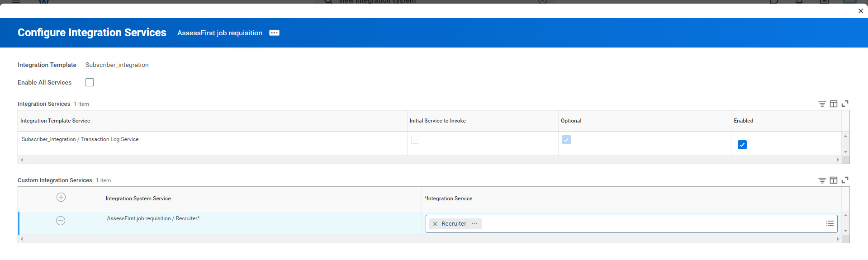
Task: Close the Configure Integration Services dialog
Action: (860, 11)
